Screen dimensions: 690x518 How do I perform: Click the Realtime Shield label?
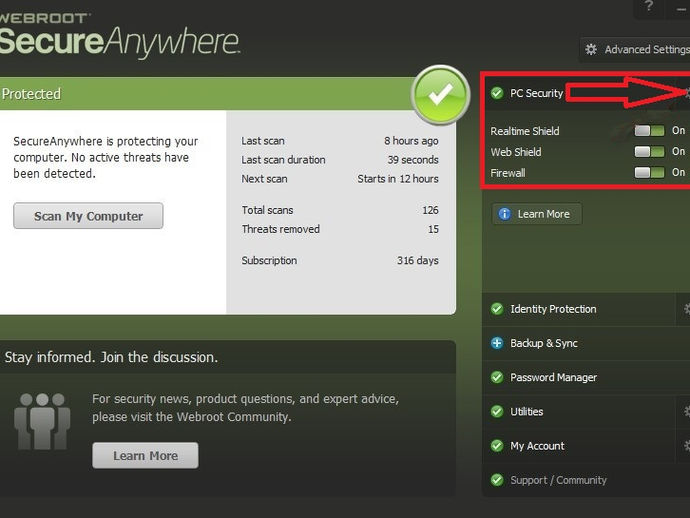tap(525, 131)
